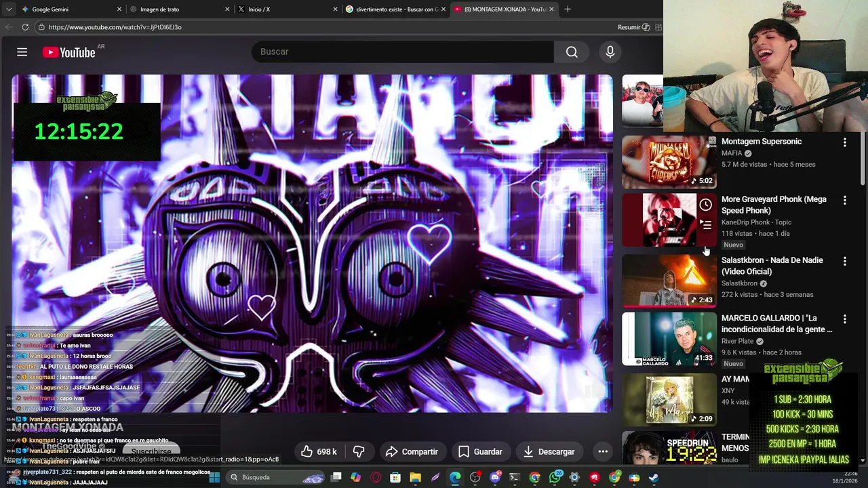Open the More Graveyard Phonk thumbnail
This screenshot has height=488, width=868.
point(669,220)
